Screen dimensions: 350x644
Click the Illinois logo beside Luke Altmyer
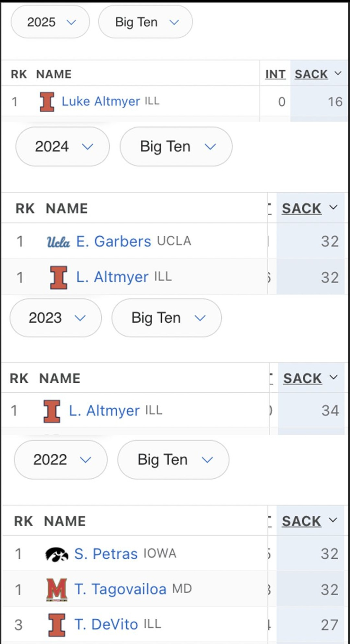(x=47, y=102)
